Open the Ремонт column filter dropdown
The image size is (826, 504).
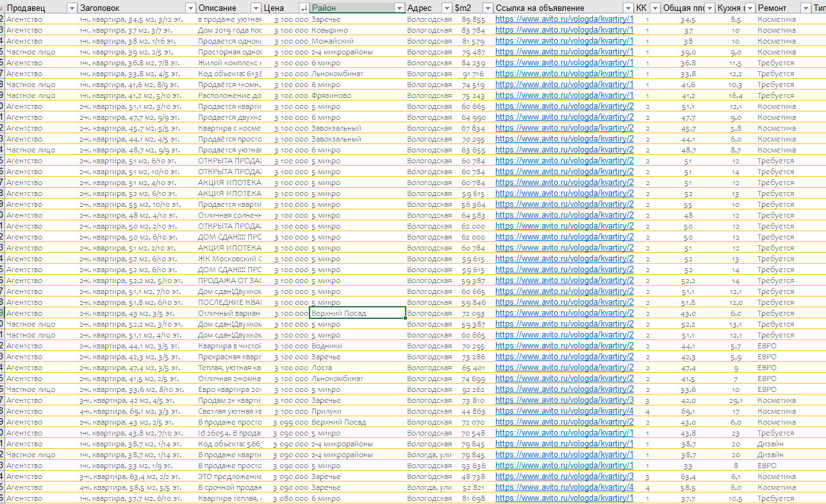(x=805, y=8)
